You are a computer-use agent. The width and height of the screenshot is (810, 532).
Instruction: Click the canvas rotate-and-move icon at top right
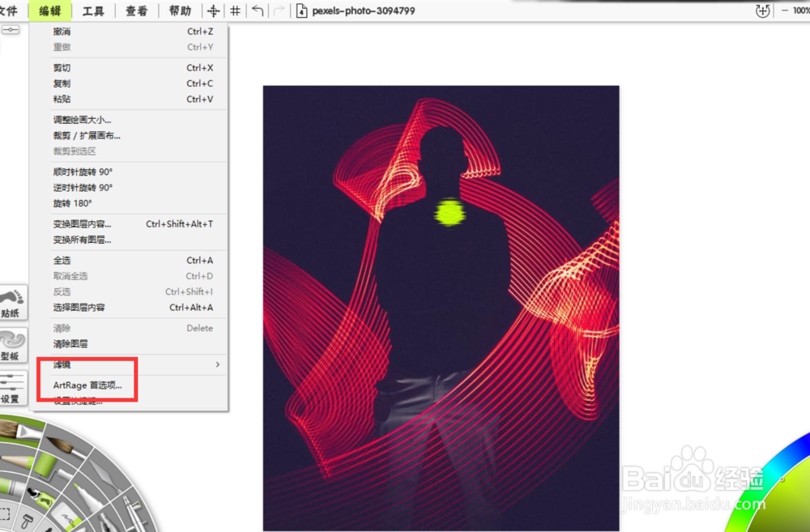click(x=762, y=11)
